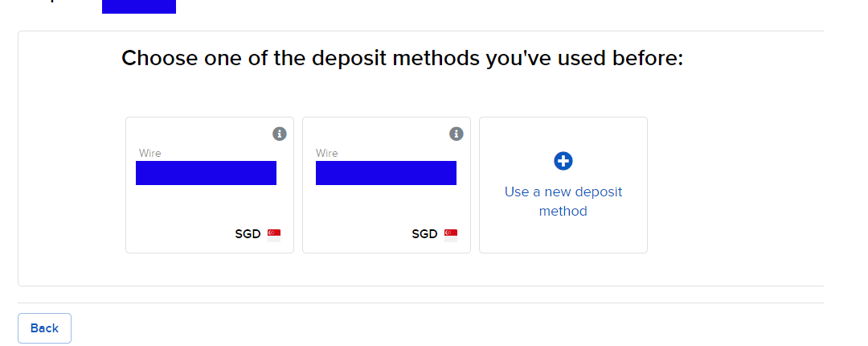Choose "Use a new deposit method" link text
The height and width of the screenshot is (346, 868).
(x=563, y=201)
